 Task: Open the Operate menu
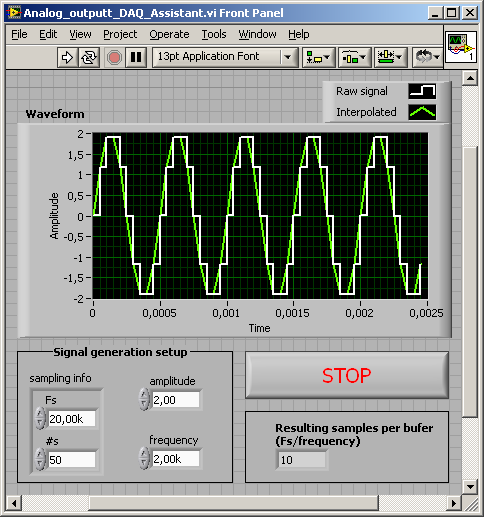[169, 34]
